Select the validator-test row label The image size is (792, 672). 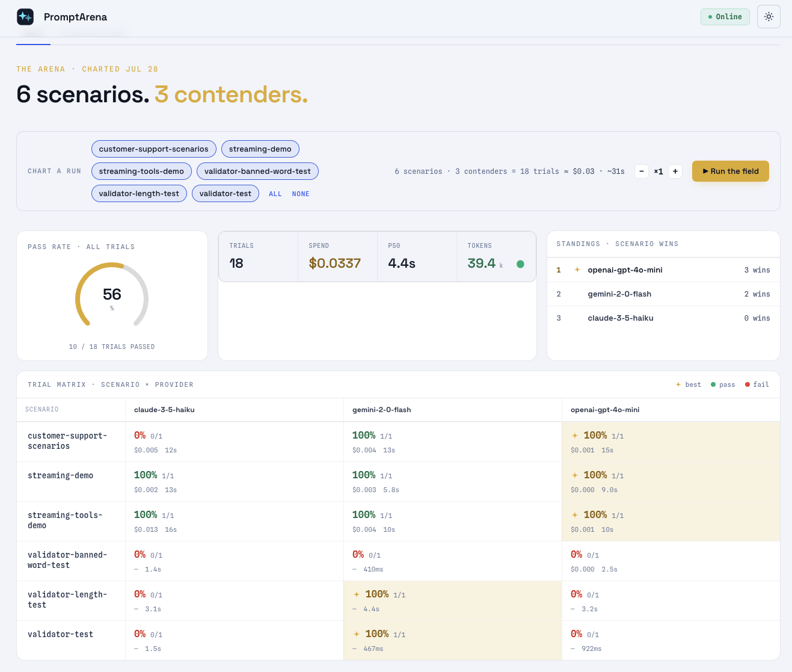tap(61, 635)
